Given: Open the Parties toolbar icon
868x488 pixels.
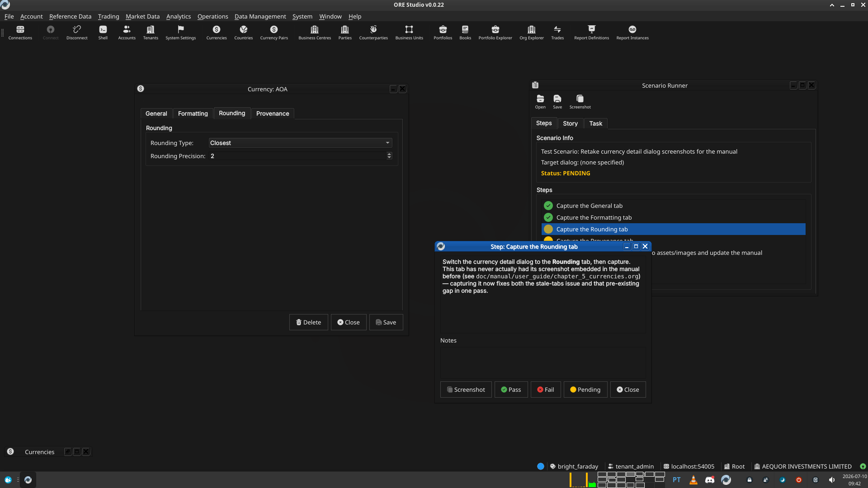Looking at the screenshot, I should pyautogui.click(x=345, y=33).
